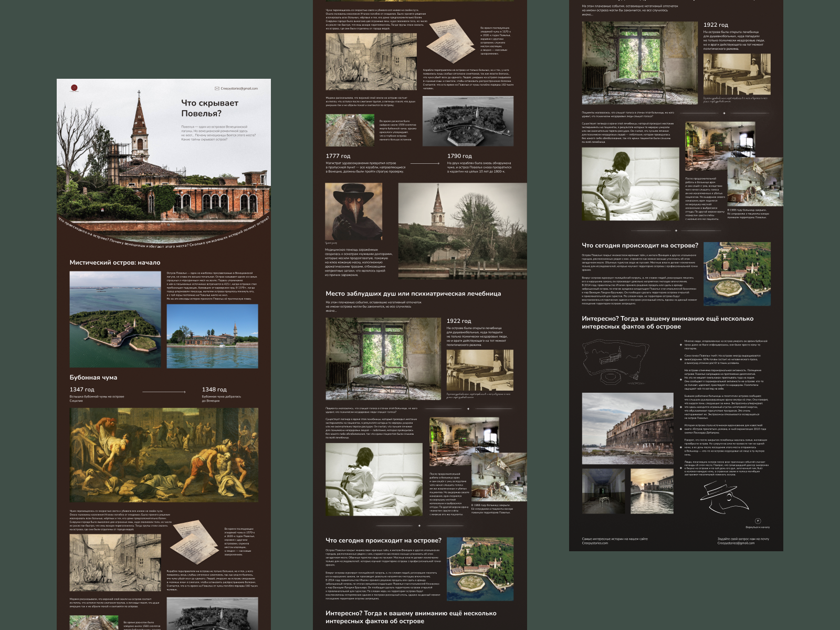Open the large color aerial island photo under 'Мистический остров'
840x630 pixels.
click(x=115, y=319)
